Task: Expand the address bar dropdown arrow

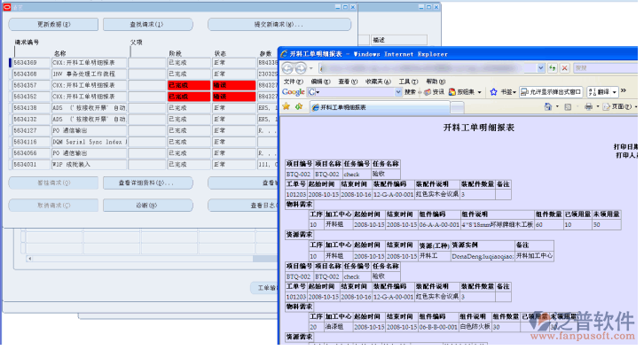Action: (x=540, y=68)
